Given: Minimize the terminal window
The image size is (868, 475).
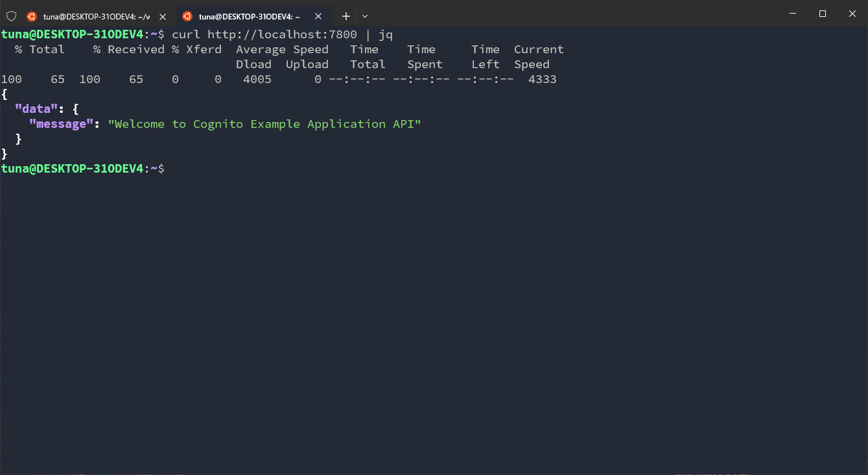Looking at the screenshot, I should (793, 14).
